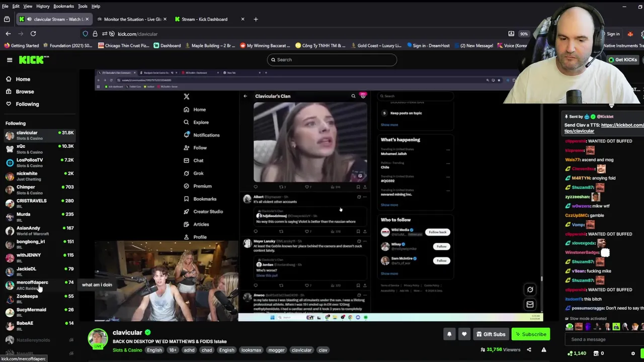
Task: Close the Monitor the Situation tab
Action: tap(165, 19)
